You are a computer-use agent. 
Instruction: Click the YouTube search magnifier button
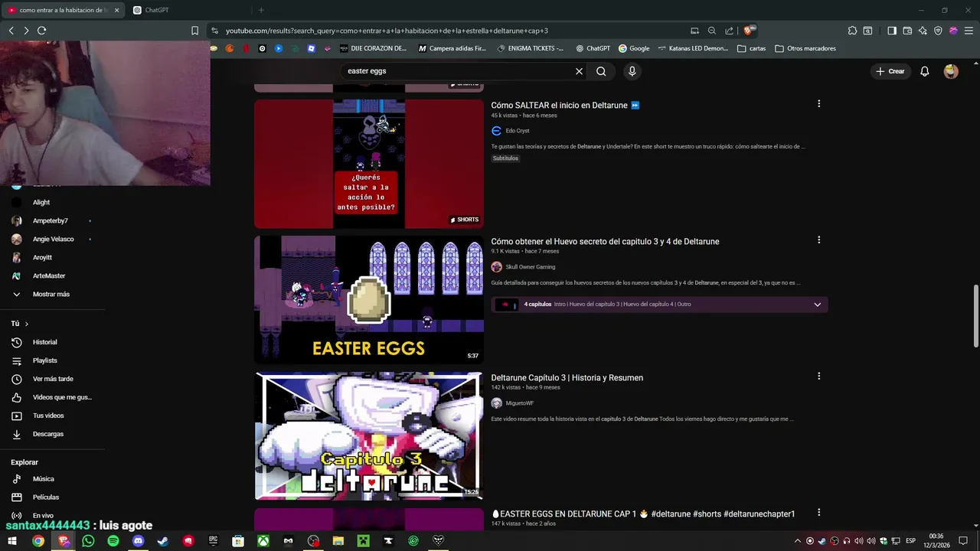[x=601, y=71]
